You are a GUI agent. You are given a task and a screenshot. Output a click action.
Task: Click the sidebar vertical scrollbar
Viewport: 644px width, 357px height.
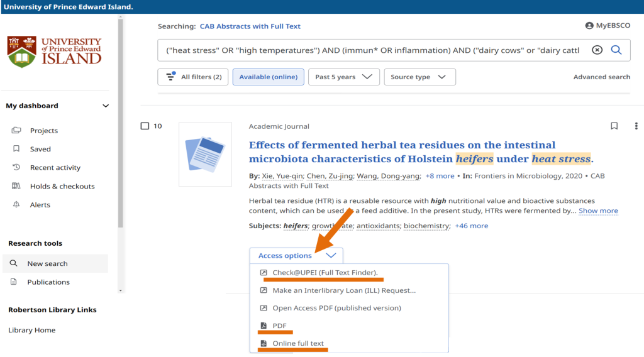pyautogui.click(x=120, y=126)
